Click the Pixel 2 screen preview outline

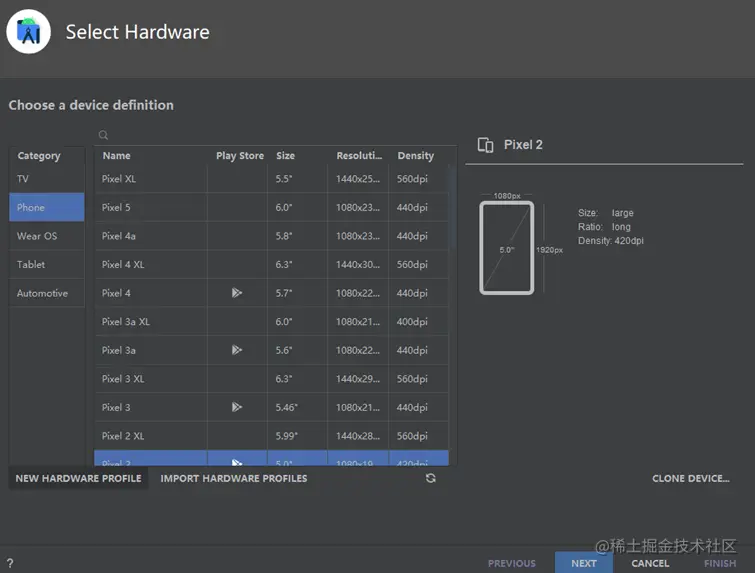[507, 247]
